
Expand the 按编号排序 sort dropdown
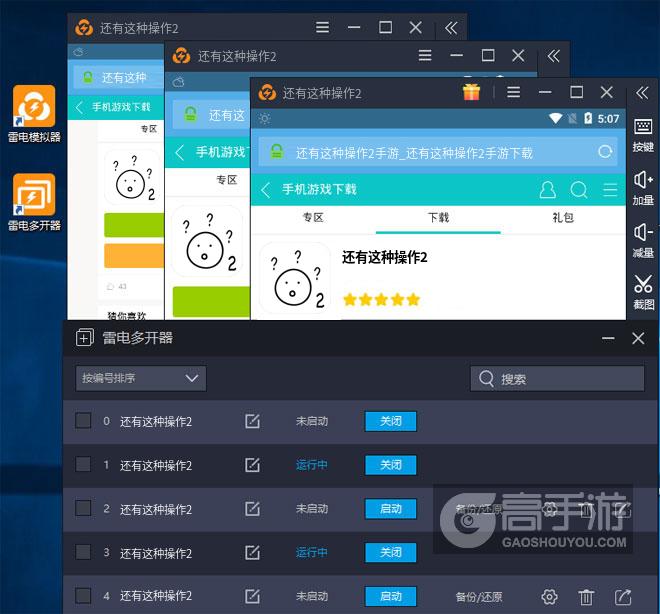[x=141, y=378]
